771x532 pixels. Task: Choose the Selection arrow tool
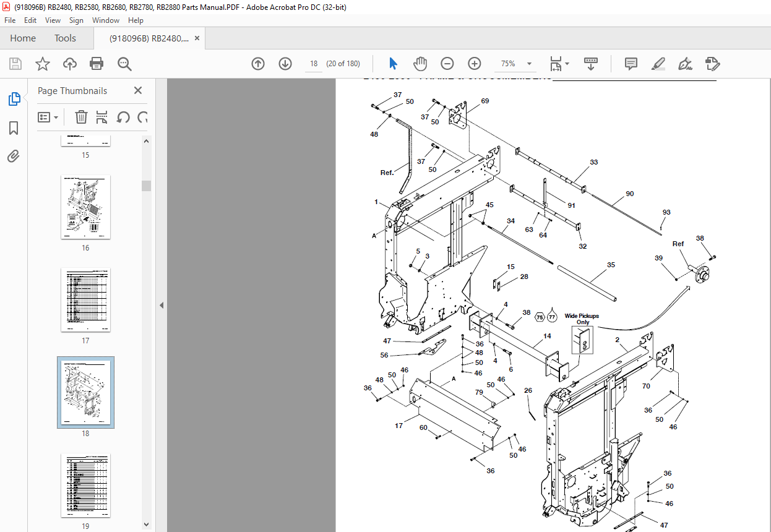(393, 64)
